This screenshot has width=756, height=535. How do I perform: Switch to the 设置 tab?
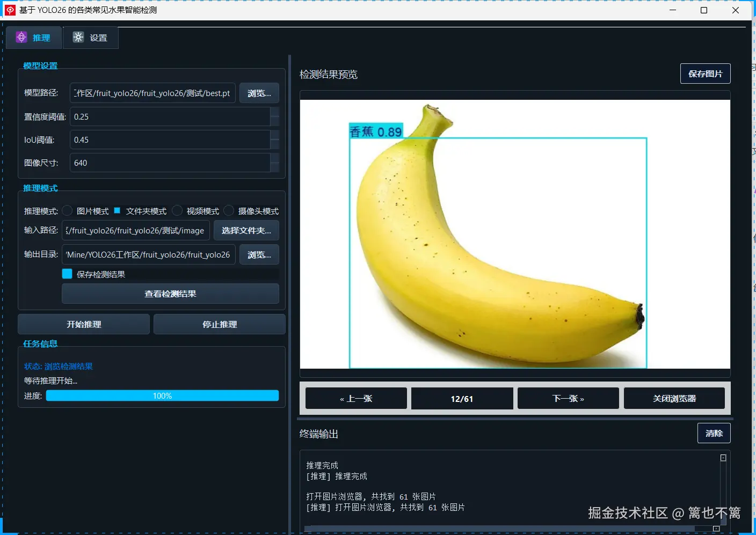(x=97, y=37)
